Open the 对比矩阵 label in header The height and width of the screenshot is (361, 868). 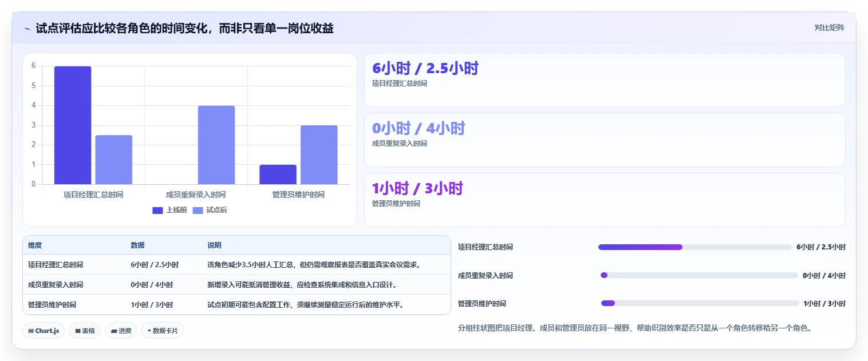pos(829,27)
